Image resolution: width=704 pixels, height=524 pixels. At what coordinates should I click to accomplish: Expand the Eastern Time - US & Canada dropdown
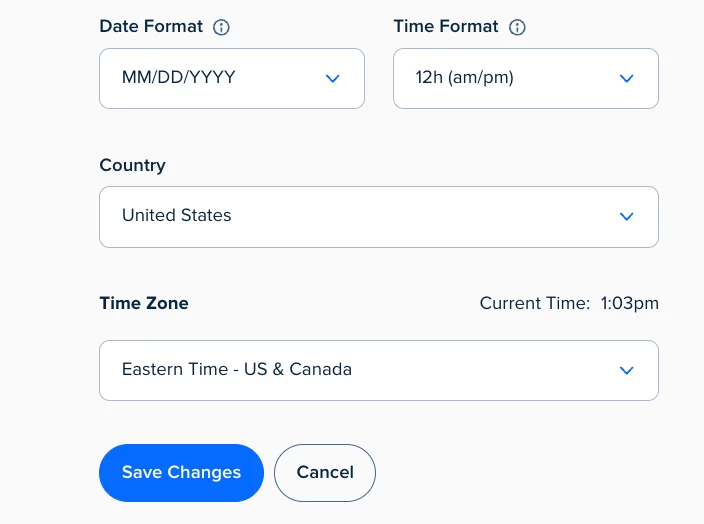coord(379,370)
